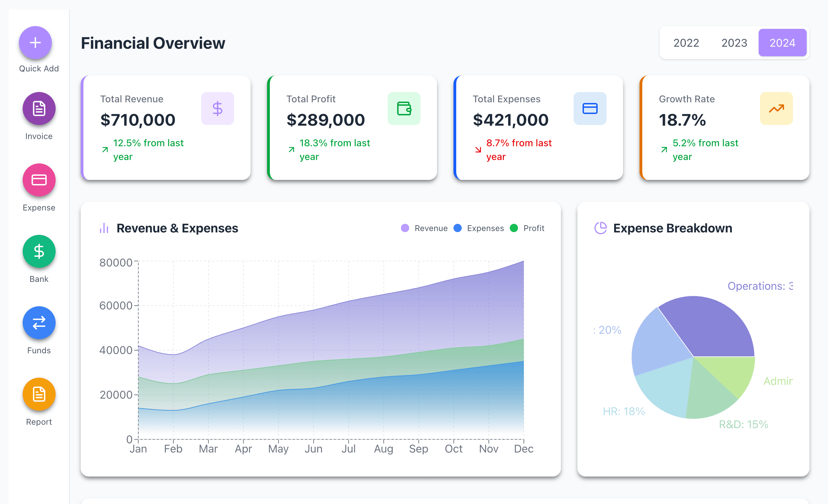Select the 2023 year tab
This screenshot has height=504, width=828.
click(x=734, y=43)
